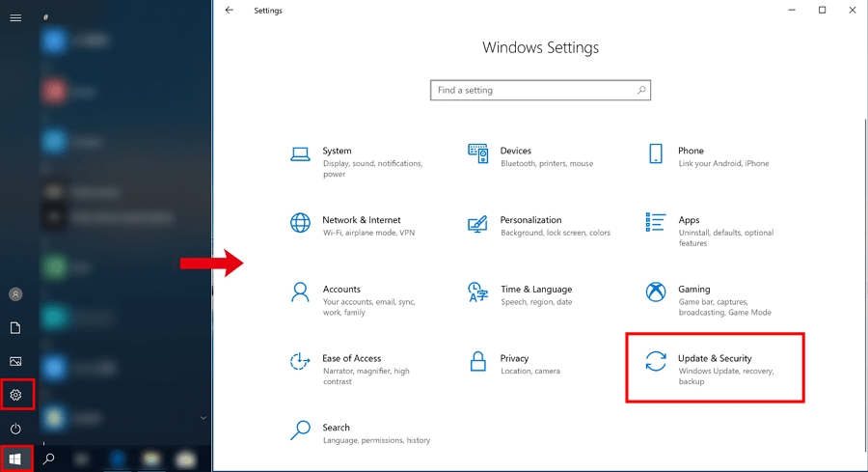Viewport: 868px width, 472px height.
Task: Click 'Windows Update, recovery, backup' description
Action: coord(725,376)
